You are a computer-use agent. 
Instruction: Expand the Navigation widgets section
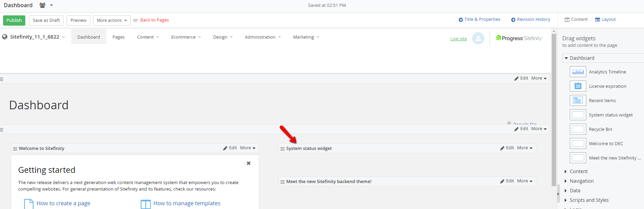[x=581, y=181]
